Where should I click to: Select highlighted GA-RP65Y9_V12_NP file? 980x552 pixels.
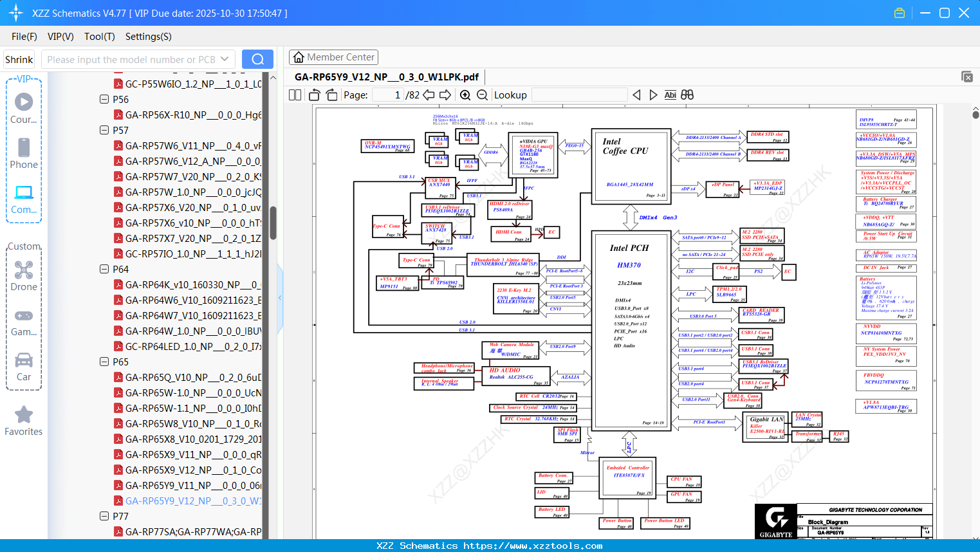click(x=193, y=501)
